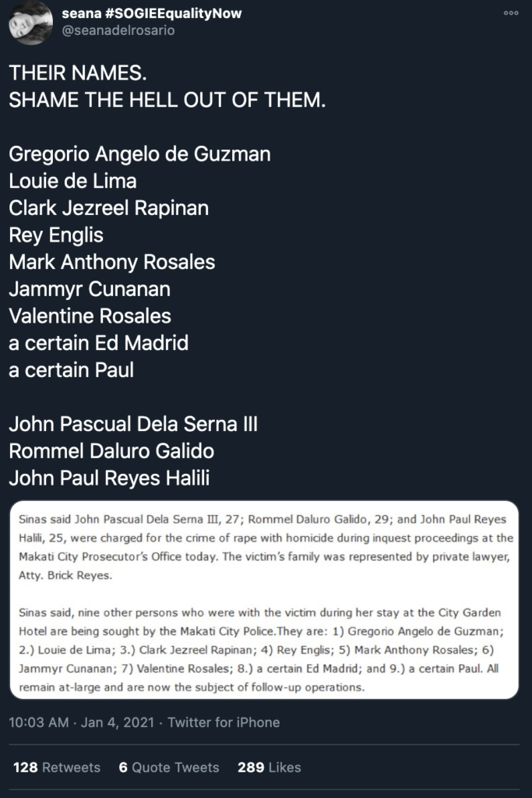View the attached article screenshot image
Image resolution: width=532 pixels, height=798 pixels.
265,600
